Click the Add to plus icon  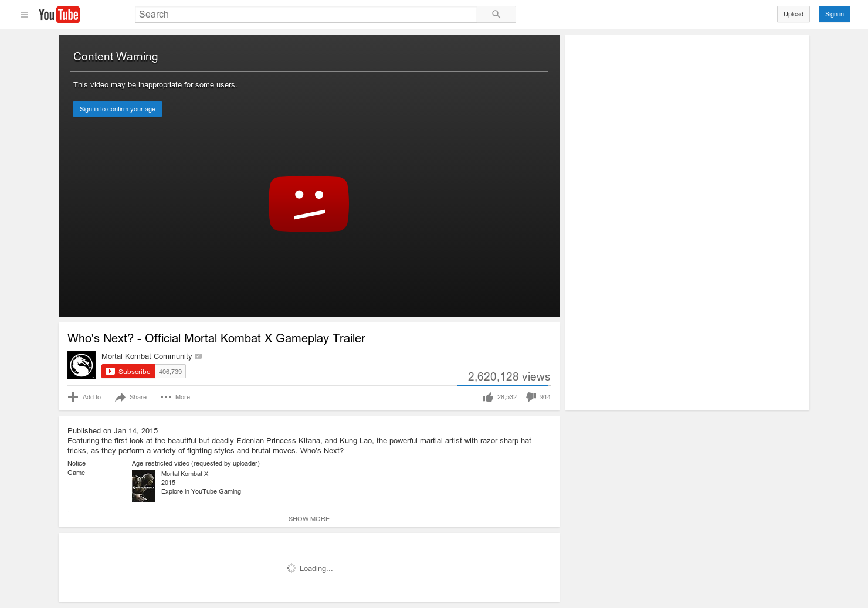pyautogui.click(x=73, y=397)
